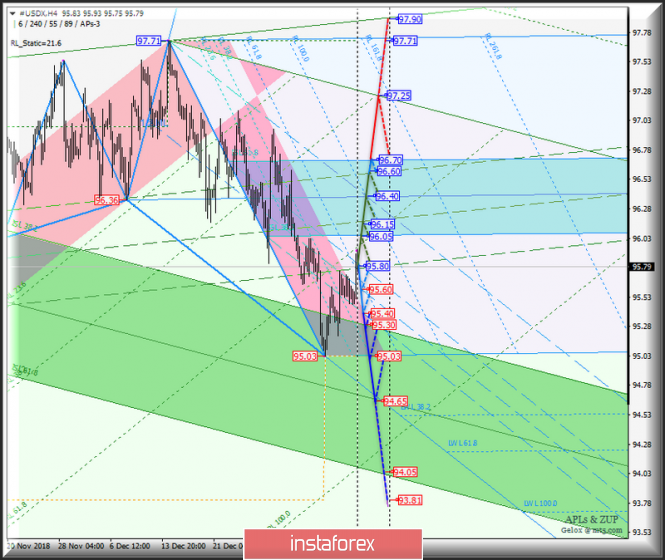The width and height of the screenshot is (665, 560).
Task: Click 95.53 on the price axis
Action: pyautogui.click(x=642, y=297)
